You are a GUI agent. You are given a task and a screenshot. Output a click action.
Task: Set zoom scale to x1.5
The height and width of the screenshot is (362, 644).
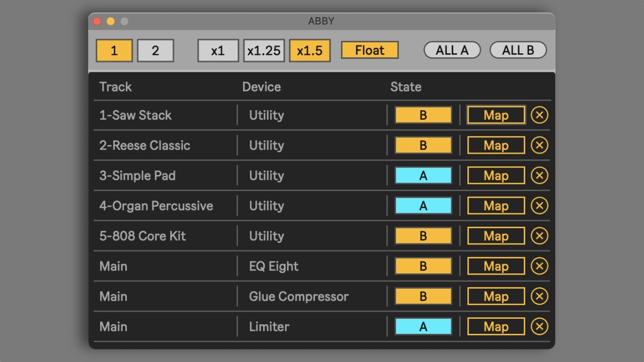click(x=310, y=50)
